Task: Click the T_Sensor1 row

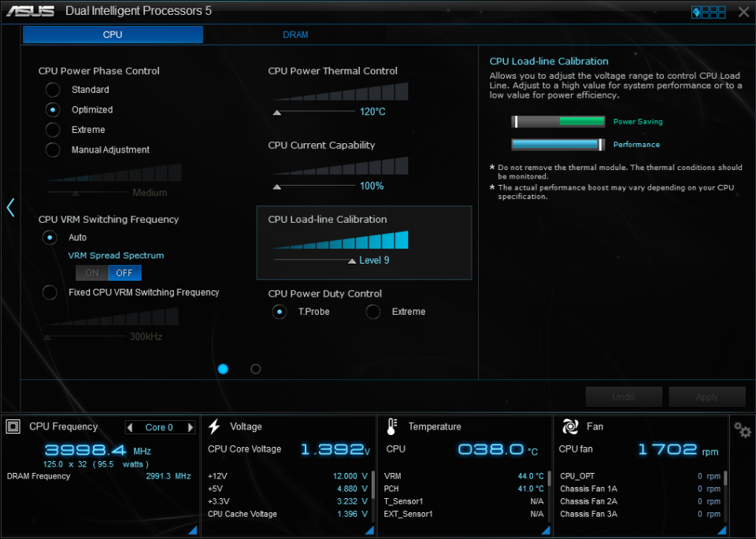Action: click(464, 501)
